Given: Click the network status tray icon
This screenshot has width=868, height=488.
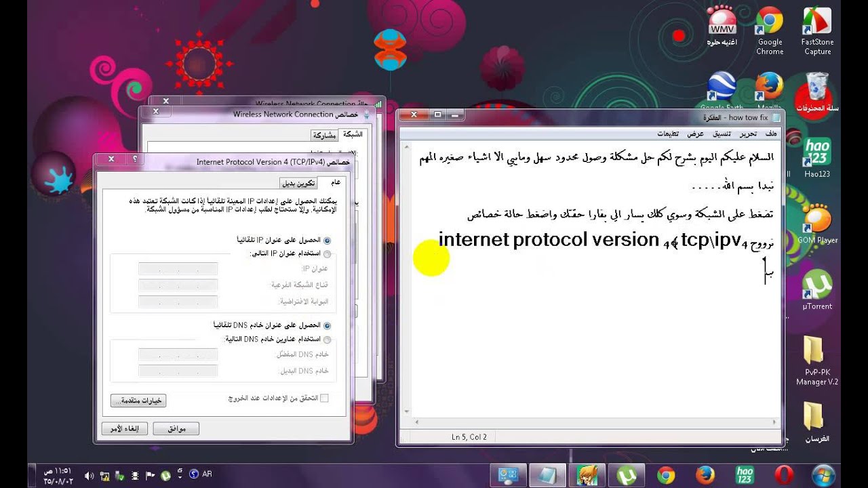Looking at the screenshot, I should (105, 475).
